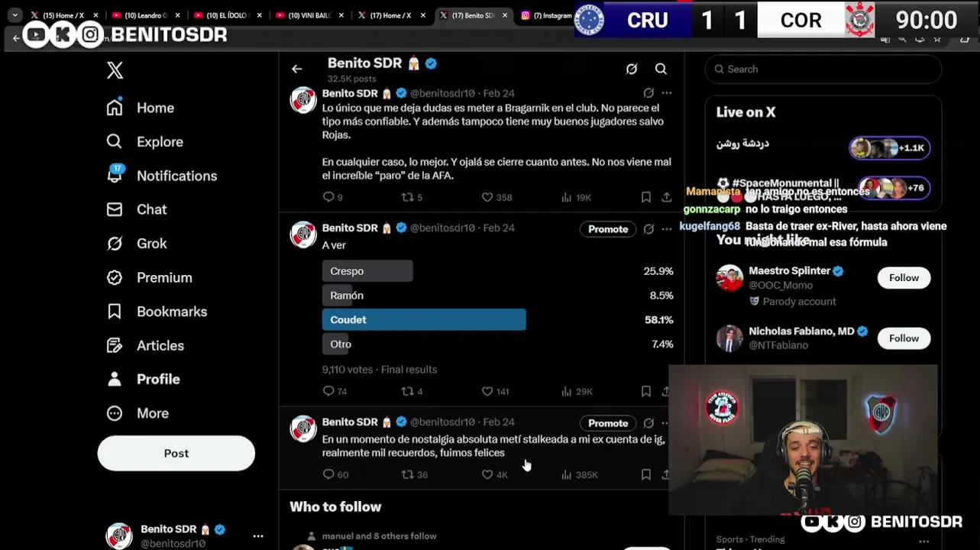The height and width of the screenshot is (550, 980).
Task: Repost the nostalgia post with 36 reposts
Action: coord(414,474)
